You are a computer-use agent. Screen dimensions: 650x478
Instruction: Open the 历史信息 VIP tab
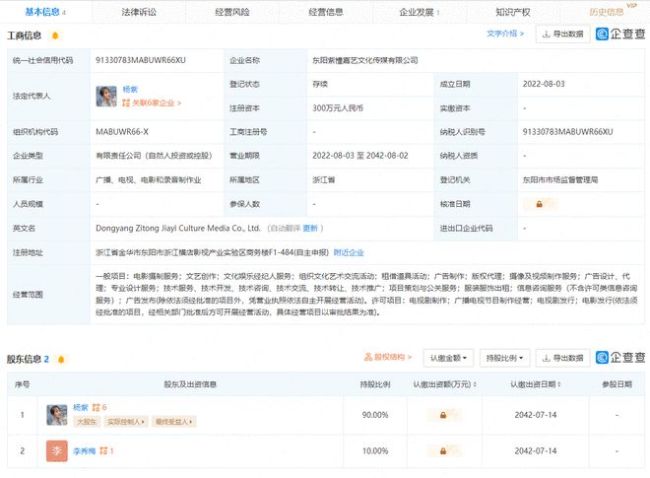[x=606, y=12]
